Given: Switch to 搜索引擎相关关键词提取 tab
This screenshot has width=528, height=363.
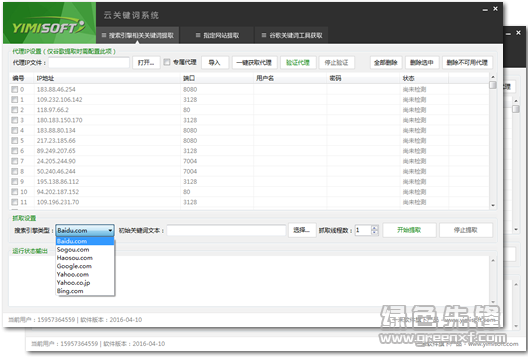Looking at the screenshot, I should tap(137, 35).
